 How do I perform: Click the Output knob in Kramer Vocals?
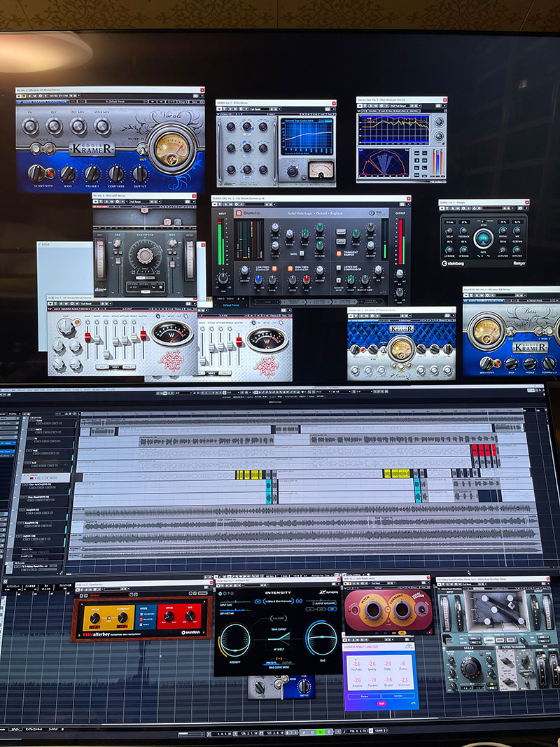coord(140,174)
